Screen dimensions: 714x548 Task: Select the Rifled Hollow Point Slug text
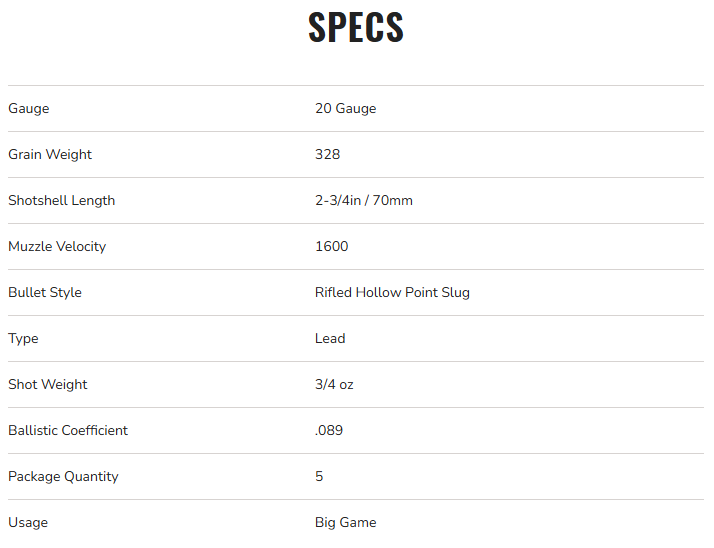click(392, 292)
